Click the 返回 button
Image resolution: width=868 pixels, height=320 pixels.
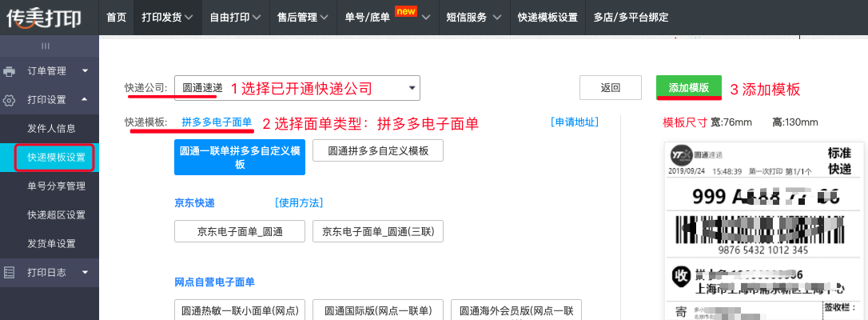click(610, 87)
